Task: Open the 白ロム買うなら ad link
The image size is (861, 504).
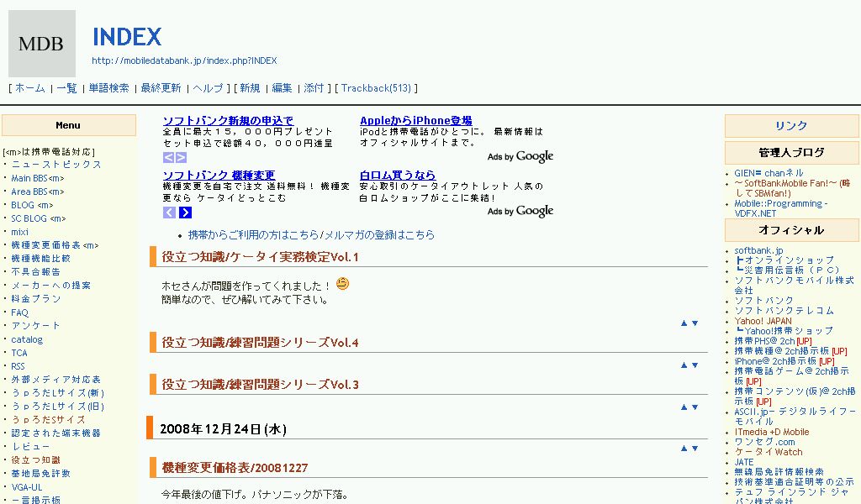Action: pyautogui.click(x=398, y=175)
